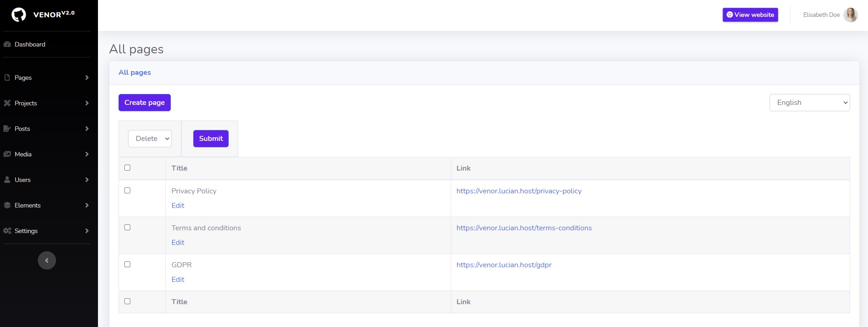This screenshot has width=868, height=327.
Task: Tick the Terms and conditions checkbox
Action: [128, 228]
